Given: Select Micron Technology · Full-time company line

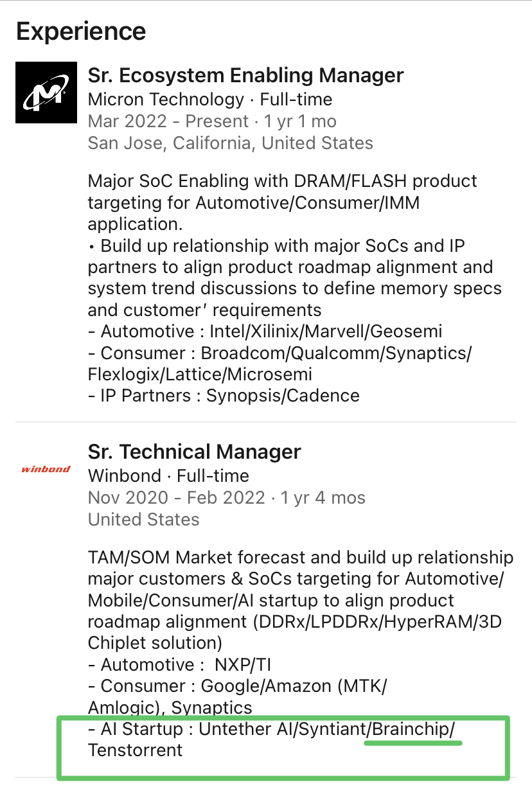Looking at the screenshot, I should coord(210,100).
